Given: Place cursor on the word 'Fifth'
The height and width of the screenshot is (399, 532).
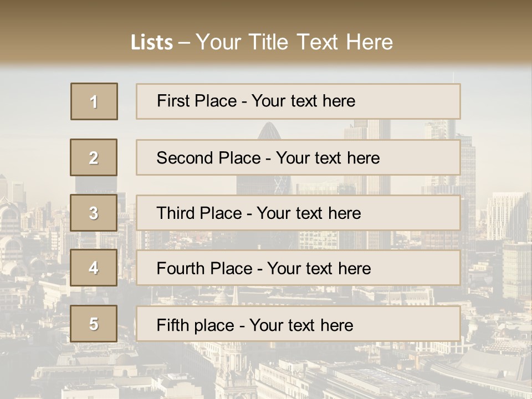Looking at the screenshot, I should click(x=173, y=325).
